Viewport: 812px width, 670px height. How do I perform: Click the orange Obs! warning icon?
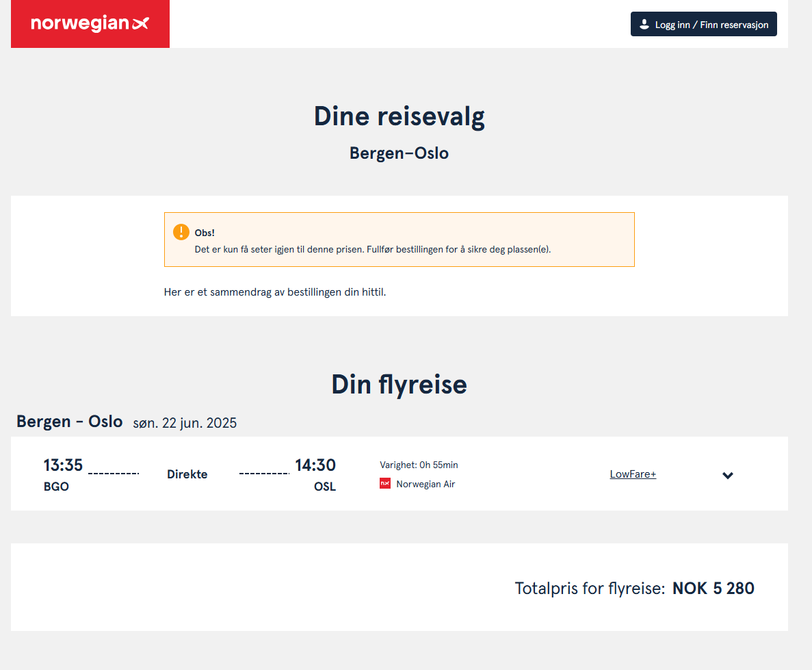pyautogui.click(x=181, y=232)
